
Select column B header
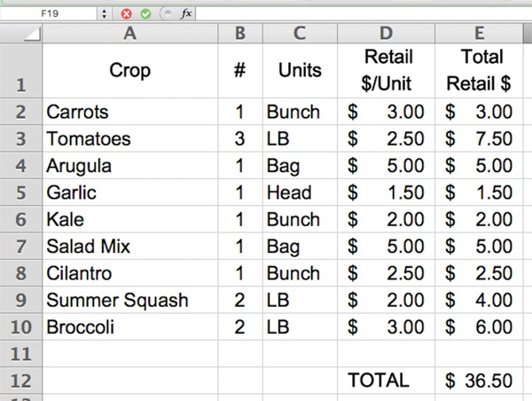(239, 34)
